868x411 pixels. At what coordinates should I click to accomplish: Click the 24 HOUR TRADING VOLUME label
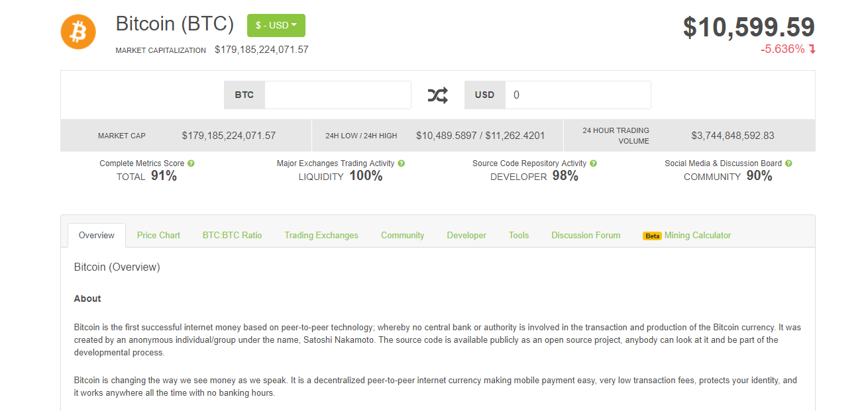[x=616, y=136]
